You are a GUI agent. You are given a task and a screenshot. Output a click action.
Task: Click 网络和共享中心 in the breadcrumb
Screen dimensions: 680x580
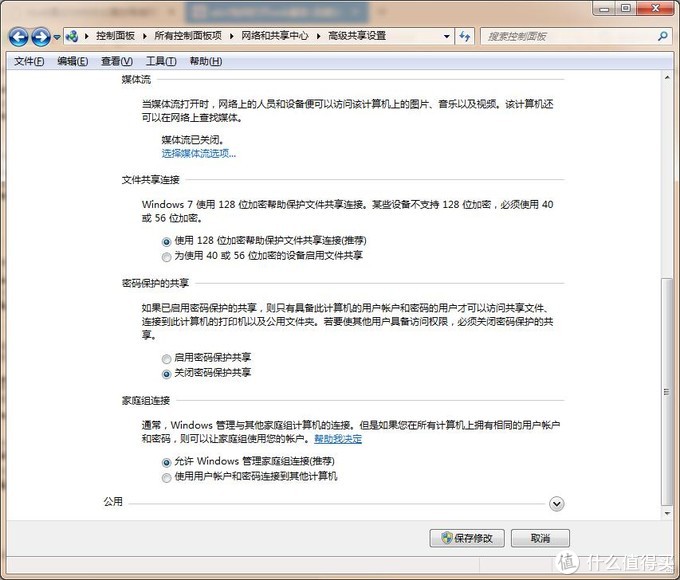[x=275, y=36]
